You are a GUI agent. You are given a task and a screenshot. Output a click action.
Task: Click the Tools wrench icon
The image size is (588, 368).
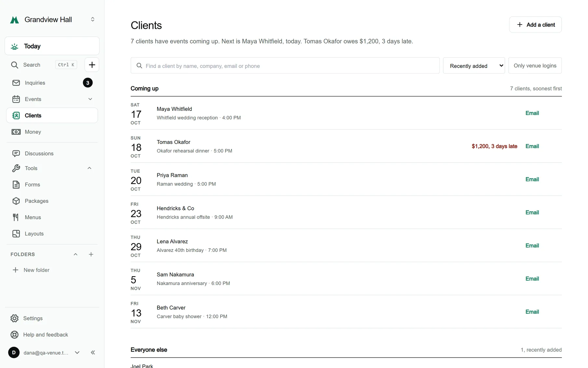click(16, 168)
